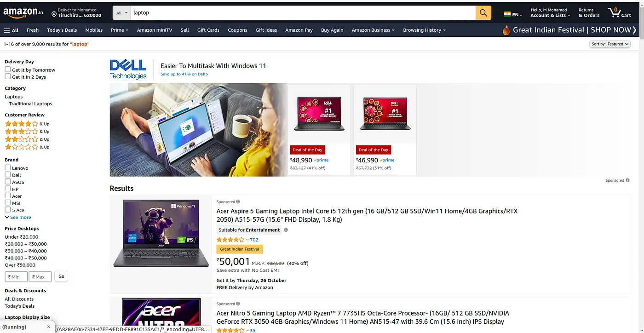Click 702 ratings count link

(254, 240)
